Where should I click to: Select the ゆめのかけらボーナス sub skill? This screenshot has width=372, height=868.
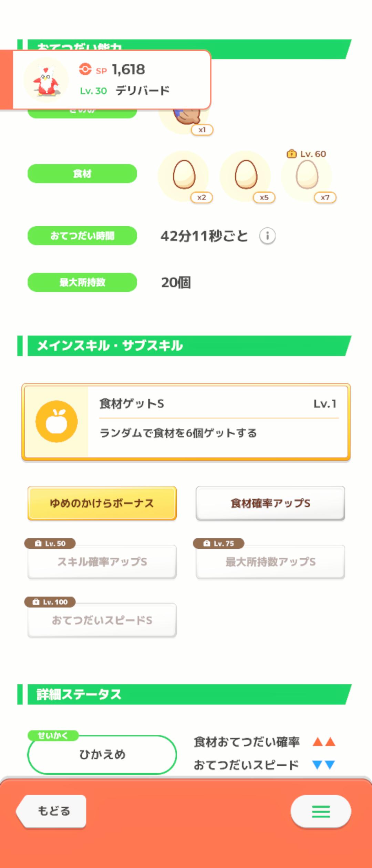102,503
